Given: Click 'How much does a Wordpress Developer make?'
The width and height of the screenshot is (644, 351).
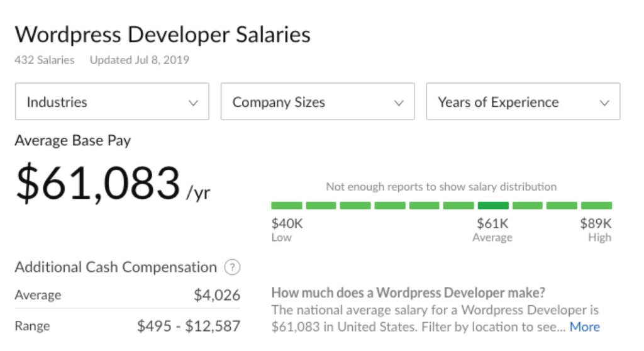Looking at the screenshot, I should pos(408,292).
